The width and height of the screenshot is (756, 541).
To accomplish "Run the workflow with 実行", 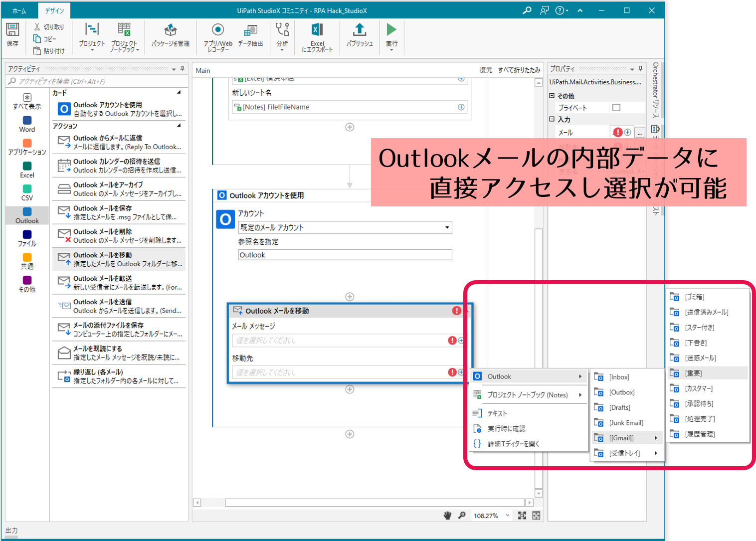I will click(x=391, y=37).
